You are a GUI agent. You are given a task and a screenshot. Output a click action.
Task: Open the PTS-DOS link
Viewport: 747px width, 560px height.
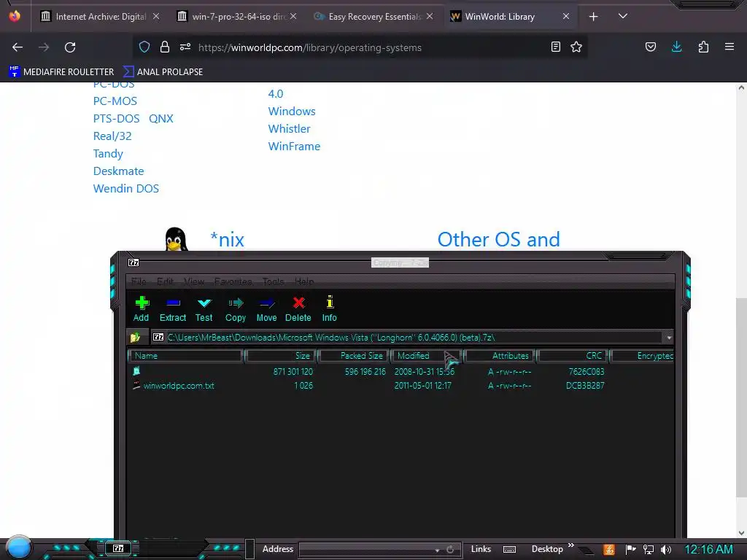(116, 119)
